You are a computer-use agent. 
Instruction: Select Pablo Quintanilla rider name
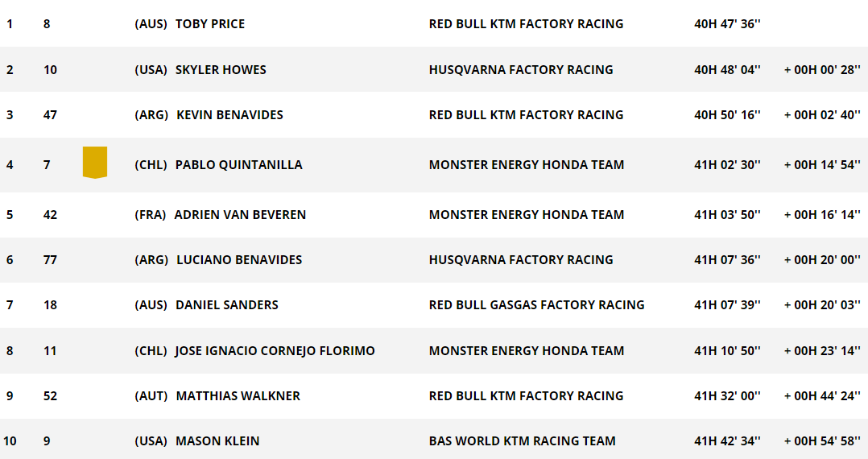tap(238, 165)
